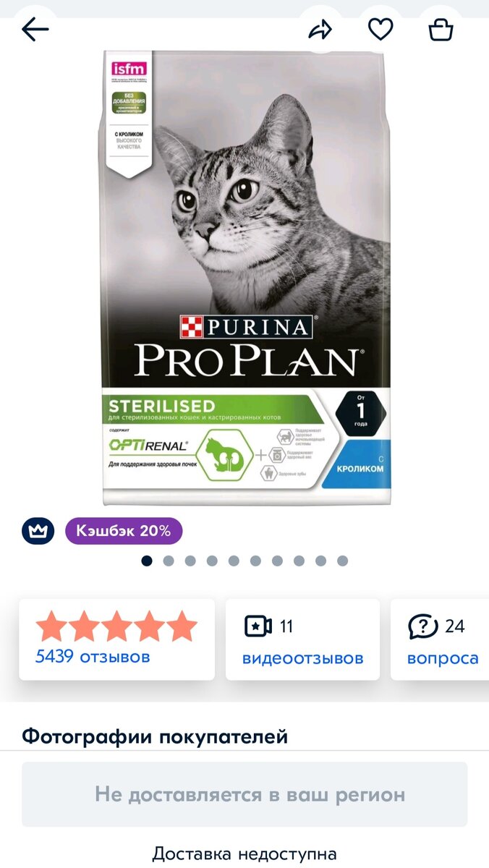Open the Фотографии покупателей section heading

click(x=155, y=737)
